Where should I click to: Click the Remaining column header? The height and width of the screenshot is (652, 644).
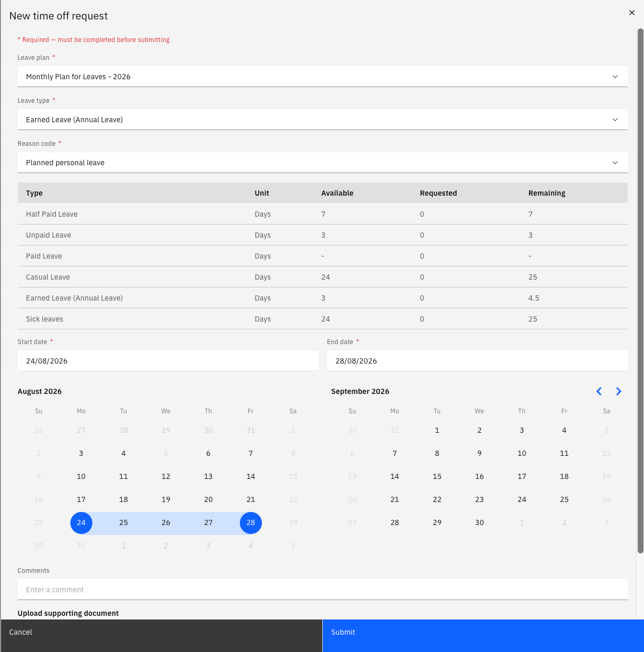(x=547, y=193)
